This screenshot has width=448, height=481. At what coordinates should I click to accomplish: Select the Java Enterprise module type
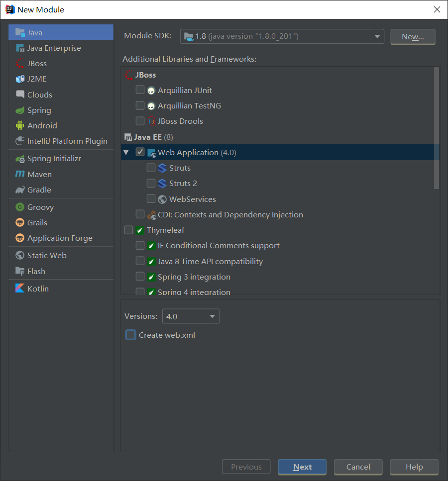pyautogui.click(x=61, y=48)
